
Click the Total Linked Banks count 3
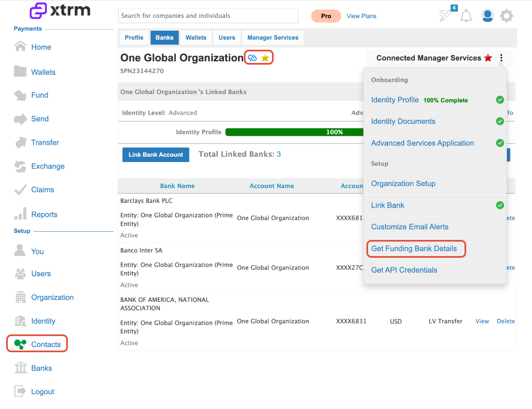click(279, 154)
